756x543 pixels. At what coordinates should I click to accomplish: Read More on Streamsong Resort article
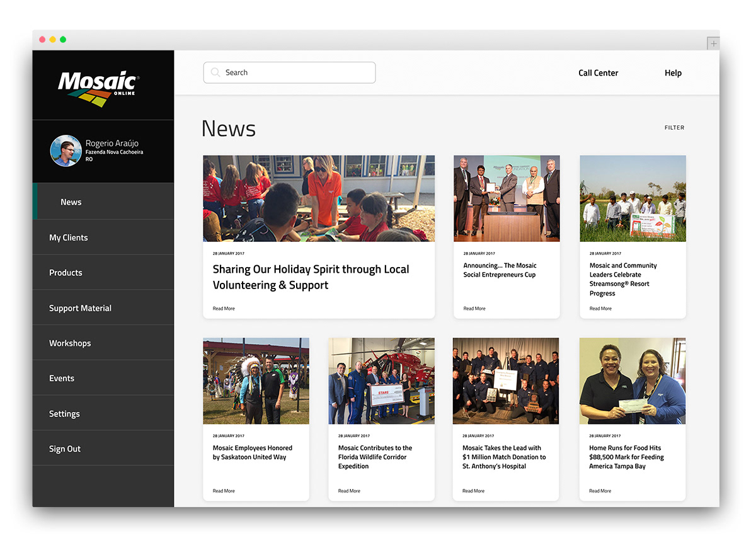pyautogui.click(x=600, y=309)
